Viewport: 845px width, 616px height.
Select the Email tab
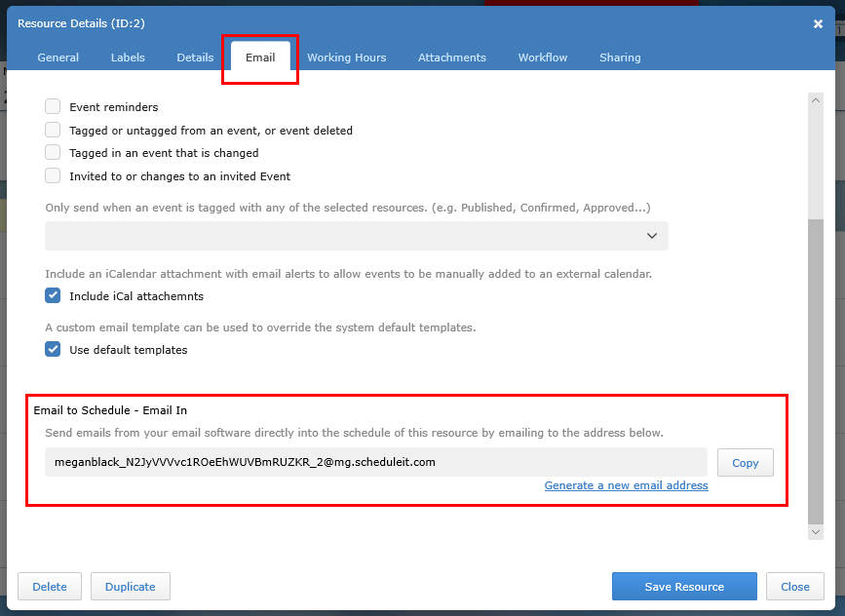[x=260, y=58]
